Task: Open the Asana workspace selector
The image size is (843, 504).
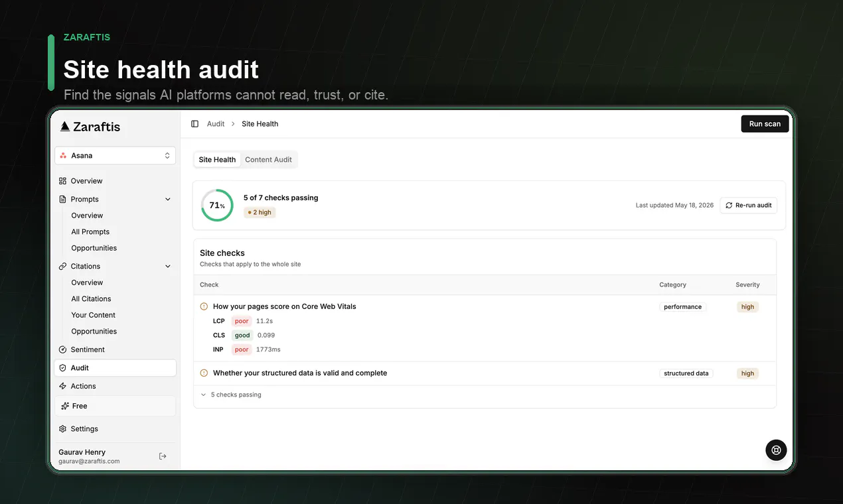Action: click(115, 156)
